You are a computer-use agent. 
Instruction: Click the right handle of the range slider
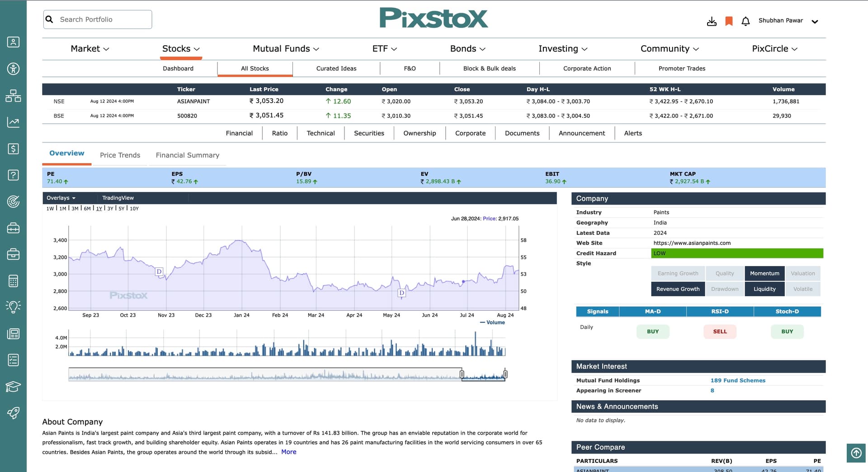505,374
